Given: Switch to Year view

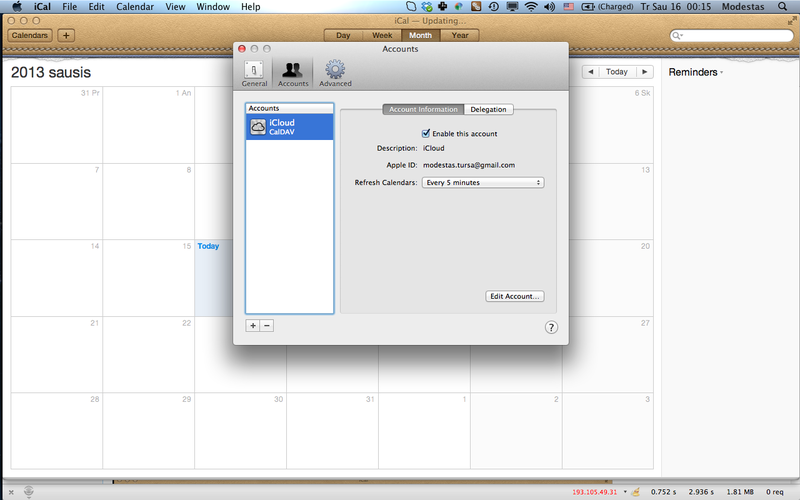Looking at the screenshot, I should pos(460,35).
